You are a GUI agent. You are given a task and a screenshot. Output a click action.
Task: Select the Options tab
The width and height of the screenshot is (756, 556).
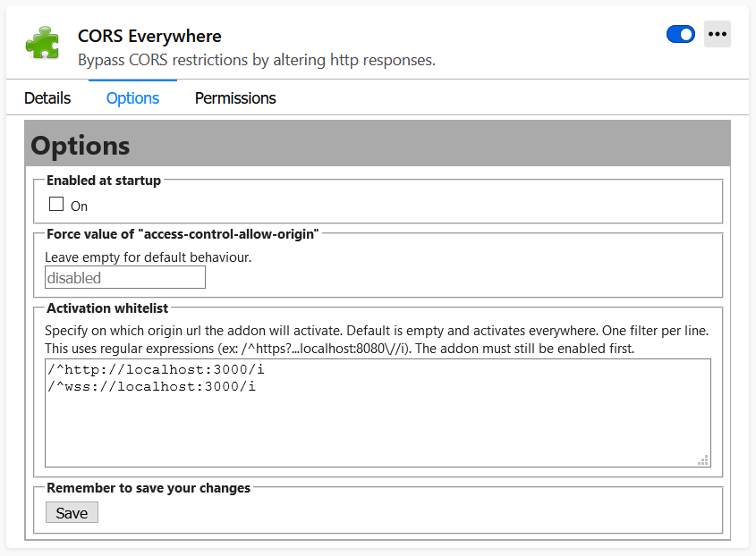132,98
